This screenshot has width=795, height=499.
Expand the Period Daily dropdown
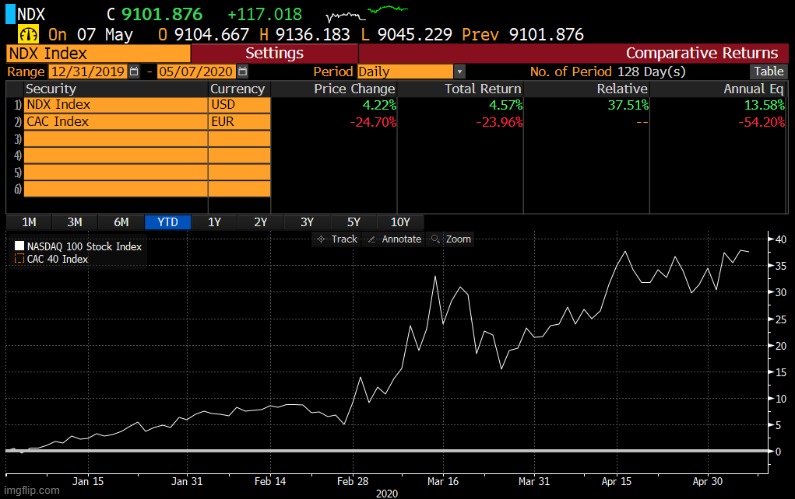click(x=459, y=72)
